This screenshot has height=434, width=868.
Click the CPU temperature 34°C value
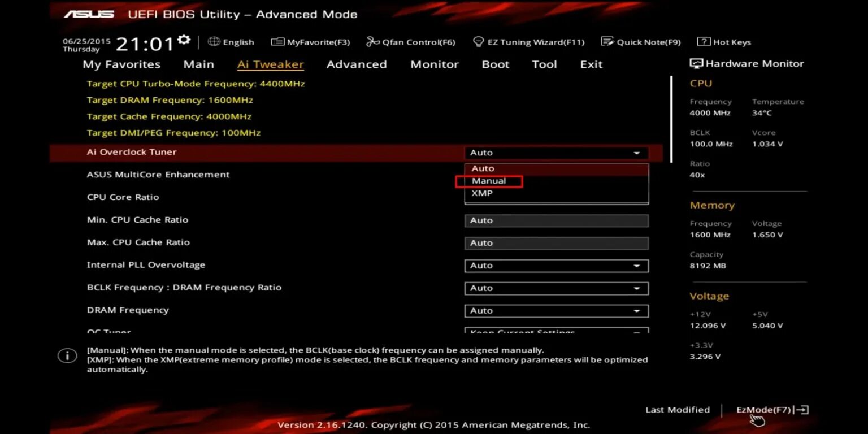[x=762, y=113]
